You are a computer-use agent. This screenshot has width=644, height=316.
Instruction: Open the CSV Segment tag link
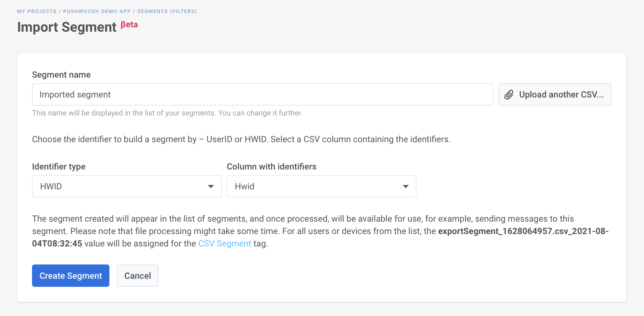(x=224, y=244)
